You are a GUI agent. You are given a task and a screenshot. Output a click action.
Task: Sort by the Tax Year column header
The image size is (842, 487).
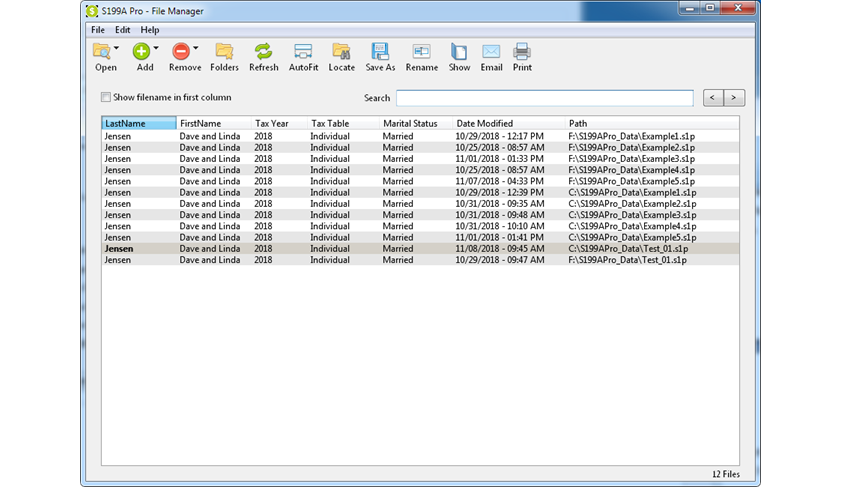279,123
